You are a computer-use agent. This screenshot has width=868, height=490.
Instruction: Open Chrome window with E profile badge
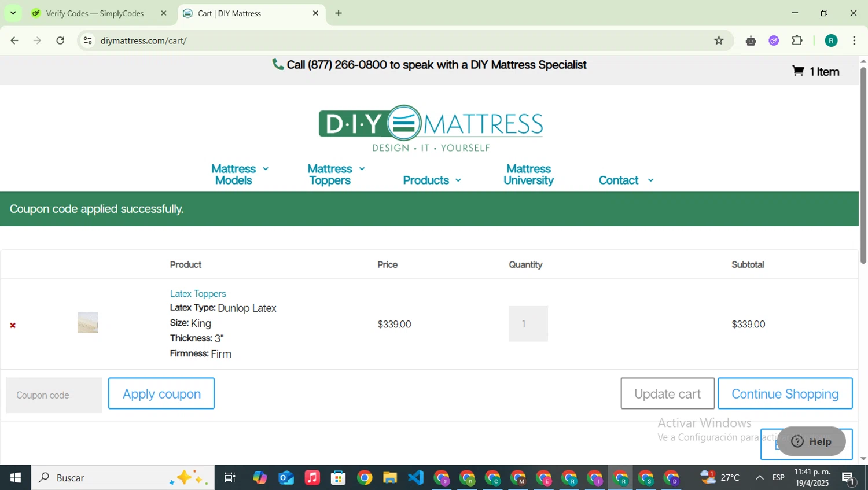[544, 478]
